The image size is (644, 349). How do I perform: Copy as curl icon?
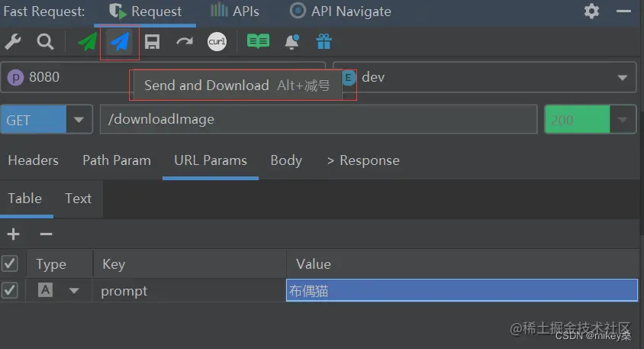[x=217, y=41]
